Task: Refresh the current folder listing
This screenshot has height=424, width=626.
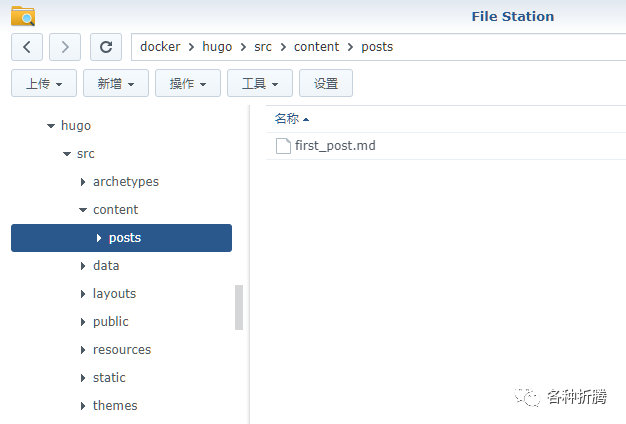Action: pyautogui.click(x=105, y=47)
